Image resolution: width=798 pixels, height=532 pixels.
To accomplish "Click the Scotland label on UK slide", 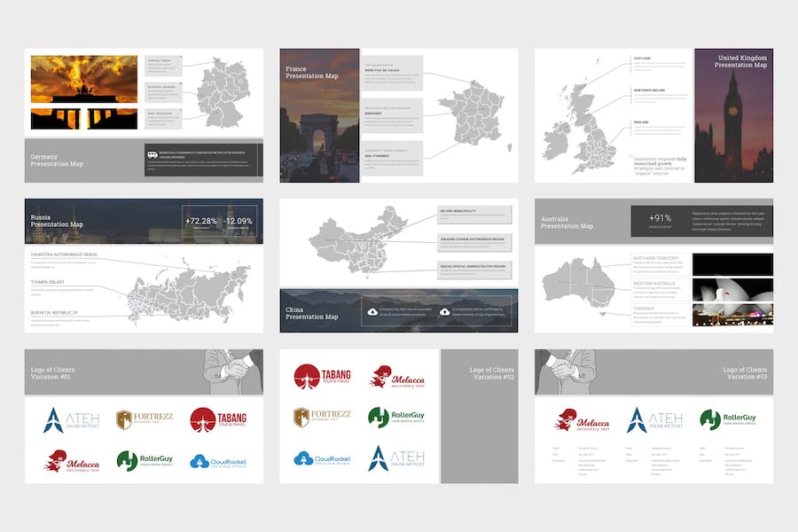I will 642,58.
